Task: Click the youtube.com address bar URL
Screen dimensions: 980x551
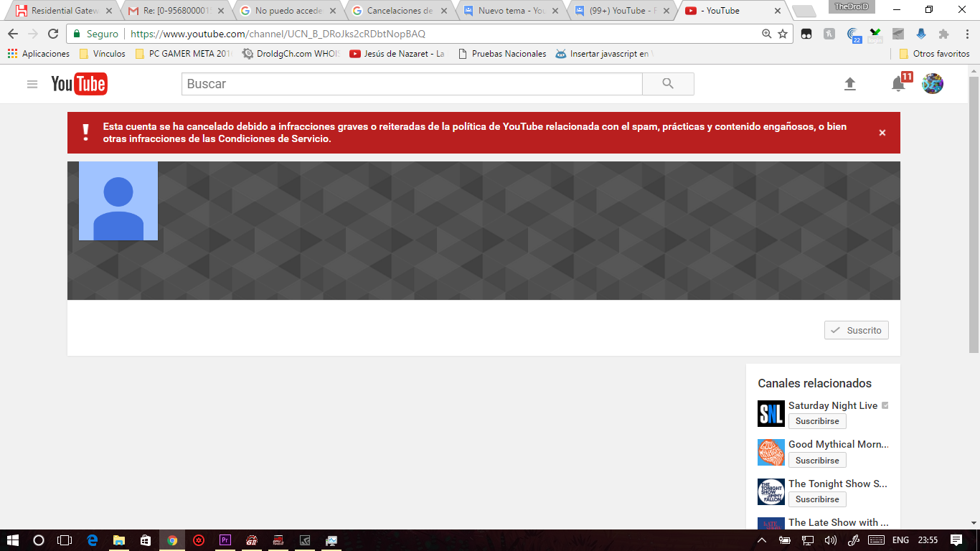Action: tap(278, 34)
